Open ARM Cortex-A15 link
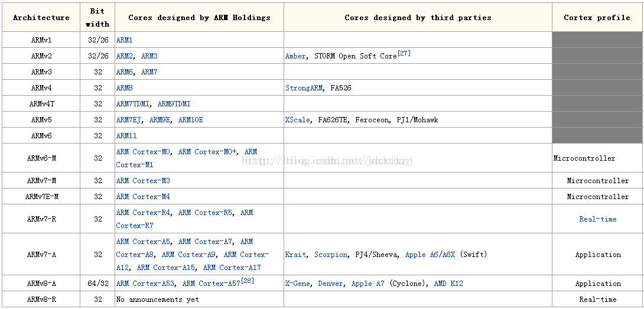644x309 pixels. [166, 268]
